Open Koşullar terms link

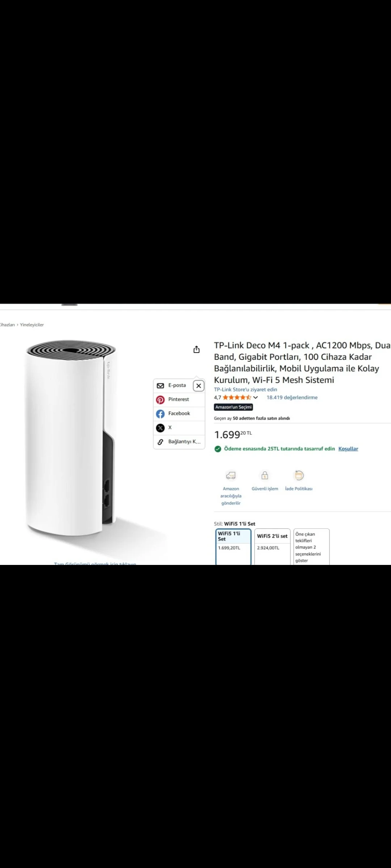[348, 449]
